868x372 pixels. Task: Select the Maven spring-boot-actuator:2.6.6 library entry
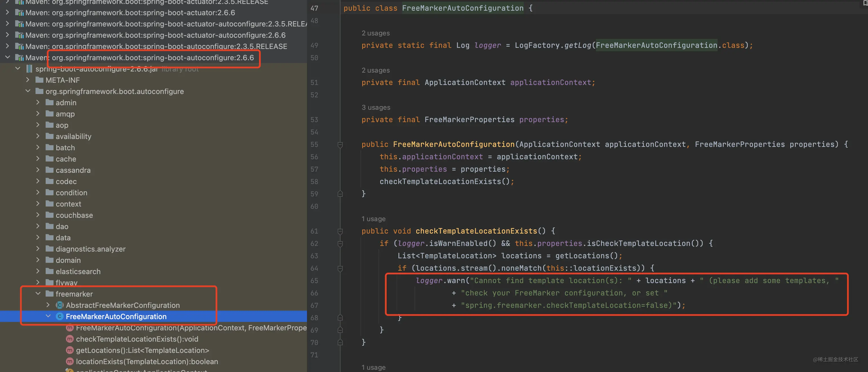click(130, 12)
